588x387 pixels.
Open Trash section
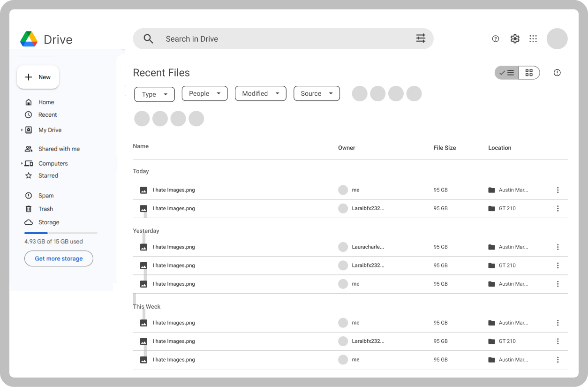[x=45, y=209]
